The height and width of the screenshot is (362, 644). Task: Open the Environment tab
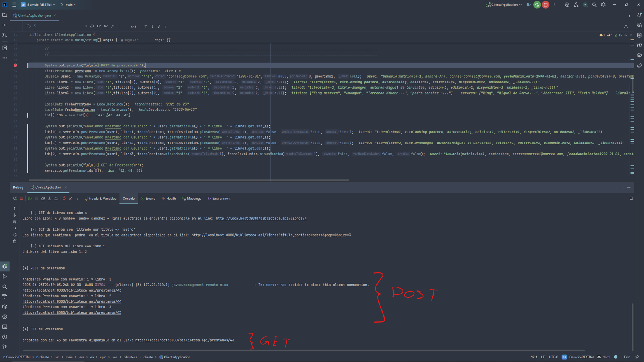point(219,199)
